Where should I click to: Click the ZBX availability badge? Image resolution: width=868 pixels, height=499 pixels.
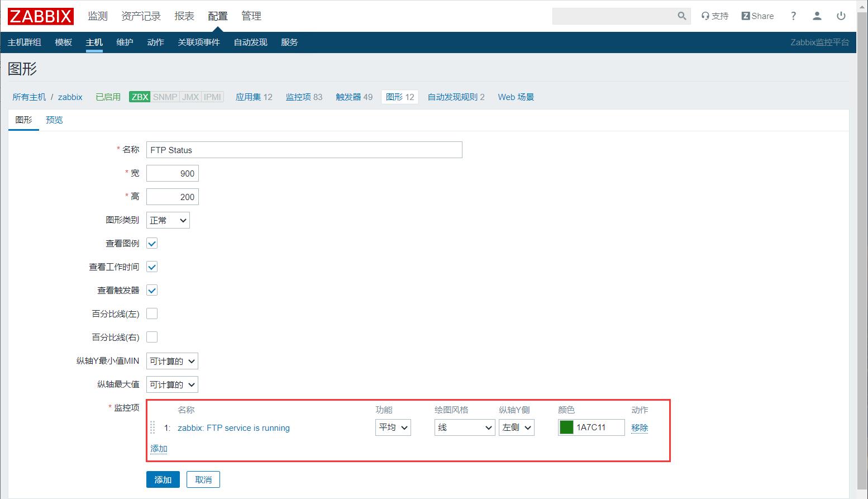(x=140, y=97)
